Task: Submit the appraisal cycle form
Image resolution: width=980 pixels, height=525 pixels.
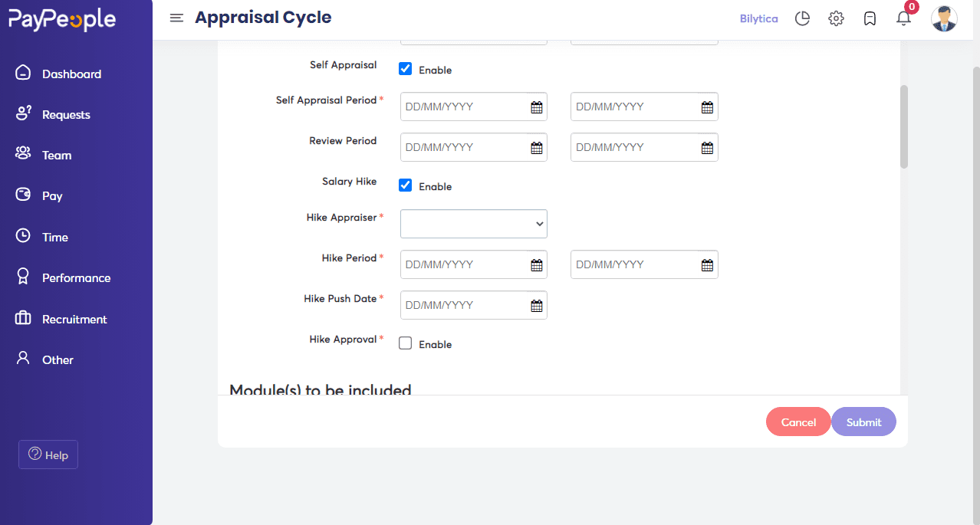Action: pyautogui.click(x=863, y=422)
